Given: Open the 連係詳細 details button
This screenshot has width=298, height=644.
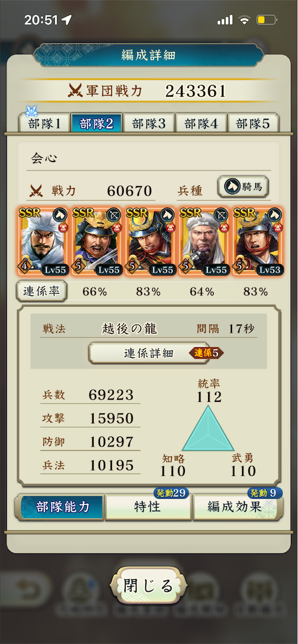Looking at the screenshot, I should pos(148,353).
